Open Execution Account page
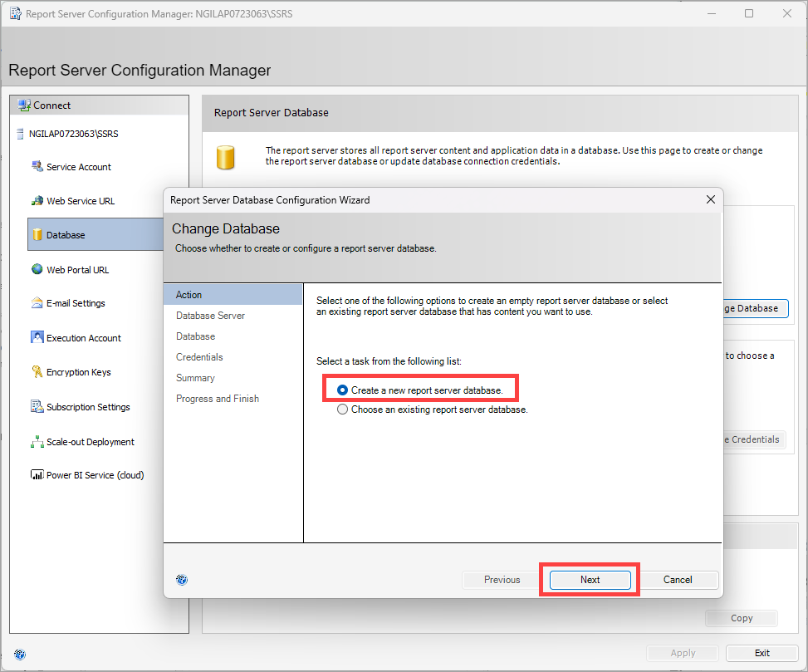This screenshot has width=808, height=672. (84, 338)
